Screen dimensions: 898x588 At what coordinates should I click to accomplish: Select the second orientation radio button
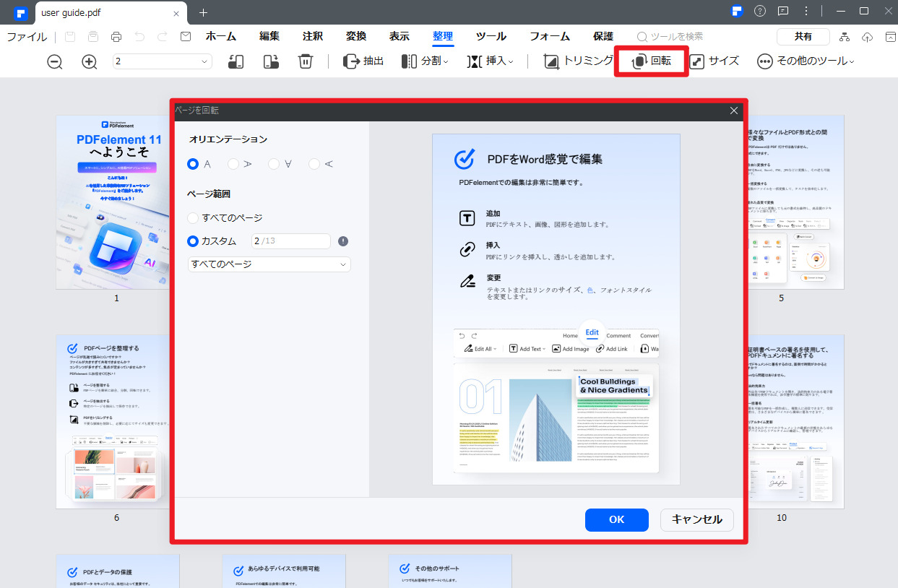point(233,164)
